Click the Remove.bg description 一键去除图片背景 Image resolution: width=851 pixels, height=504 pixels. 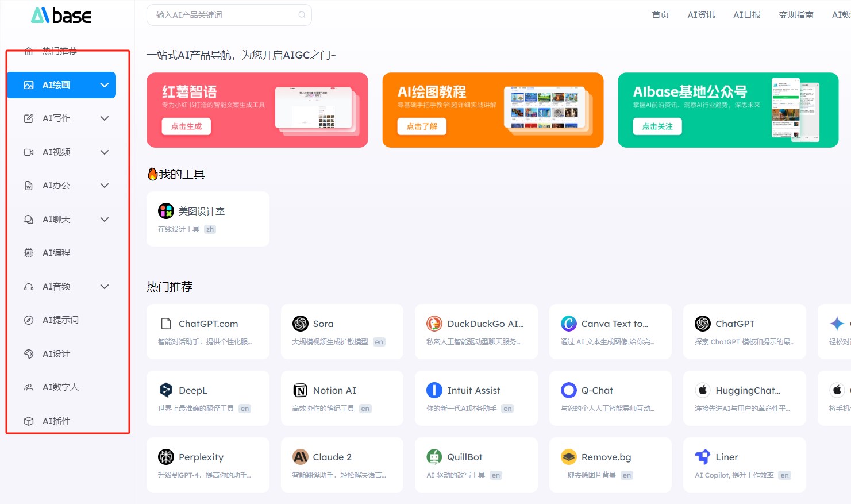tap(588, 475)
